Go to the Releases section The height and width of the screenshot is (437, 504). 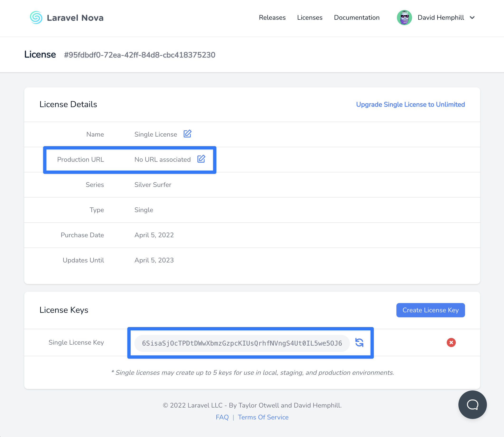click(272, 17)
